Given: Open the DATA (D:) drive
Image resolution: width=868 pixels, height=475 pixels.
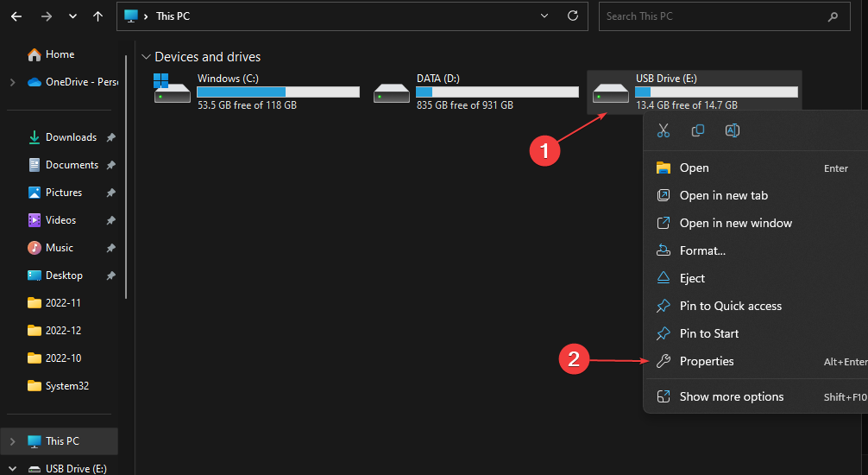Looking at the screenshot, I should 391,92.
